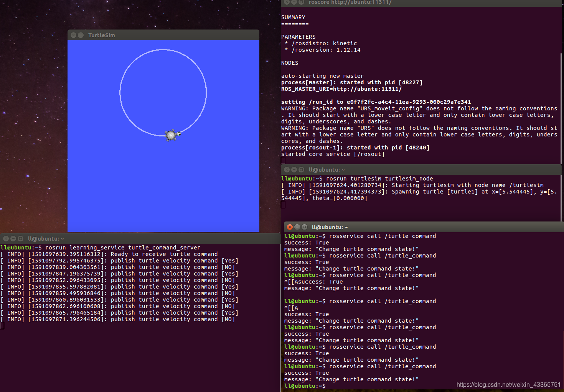
Task: Minimize the turtlesim_node terminal window
Action: (294, 170)
